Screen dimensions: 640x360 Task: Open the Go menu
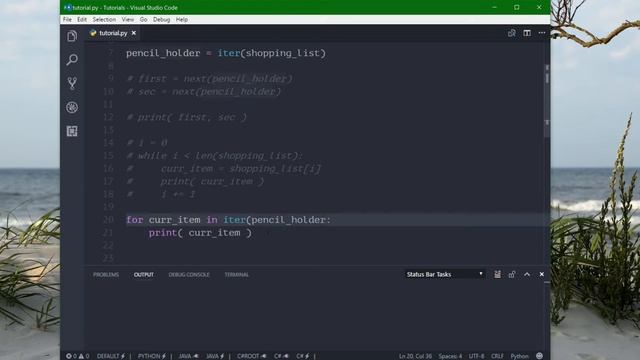click(x=143, y=20)
